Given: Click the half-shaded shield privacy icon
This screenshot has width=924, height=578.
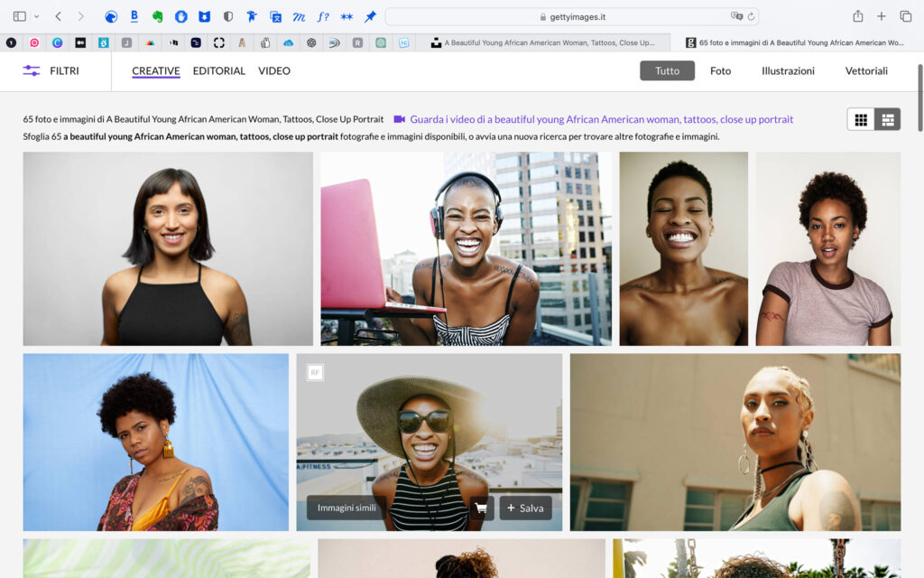Looking at the screenshot, I should [x=228, y=16].
